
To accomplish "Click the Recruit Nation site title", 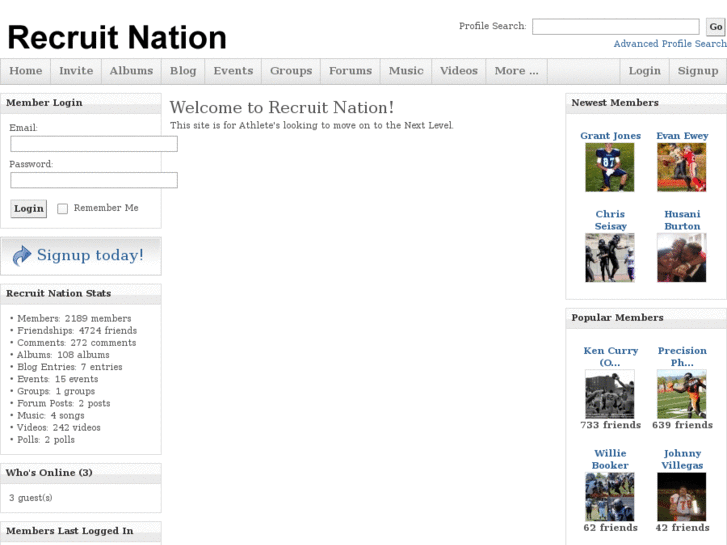I will tap(117, 37).
